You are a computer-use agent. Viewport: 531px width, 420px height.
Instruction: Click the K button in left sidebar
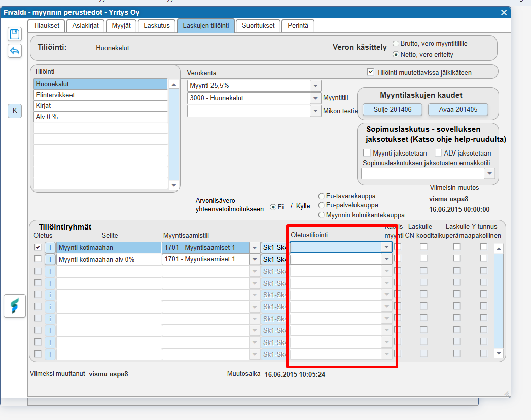[x=15, y=111]
